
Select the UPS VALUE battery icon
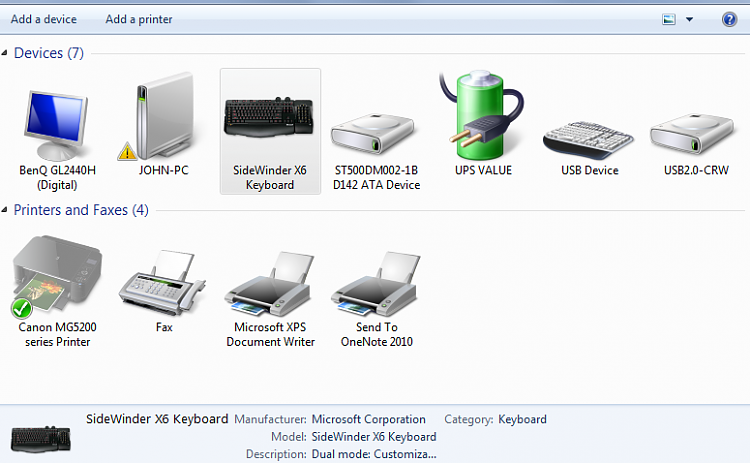481,115
